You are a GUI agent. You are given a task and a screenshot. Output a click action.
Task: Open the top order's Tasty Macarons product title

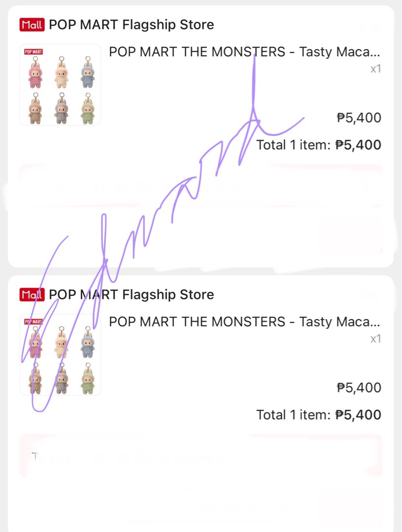tap(244, 52)
